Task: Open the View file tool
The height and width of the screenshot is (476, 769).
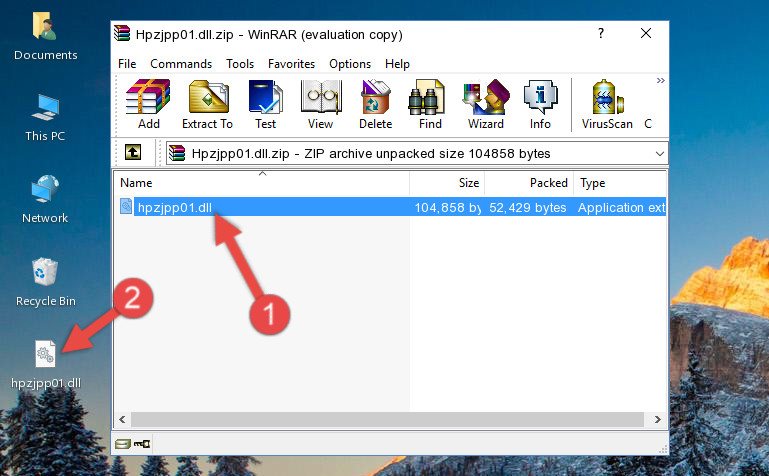Action: (x=321, y=104)
